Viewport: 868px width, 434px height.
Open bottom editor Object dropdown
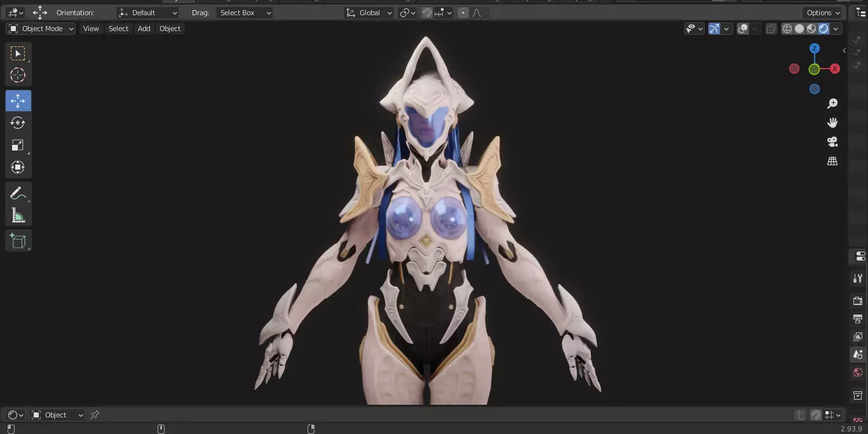point(57,415)
